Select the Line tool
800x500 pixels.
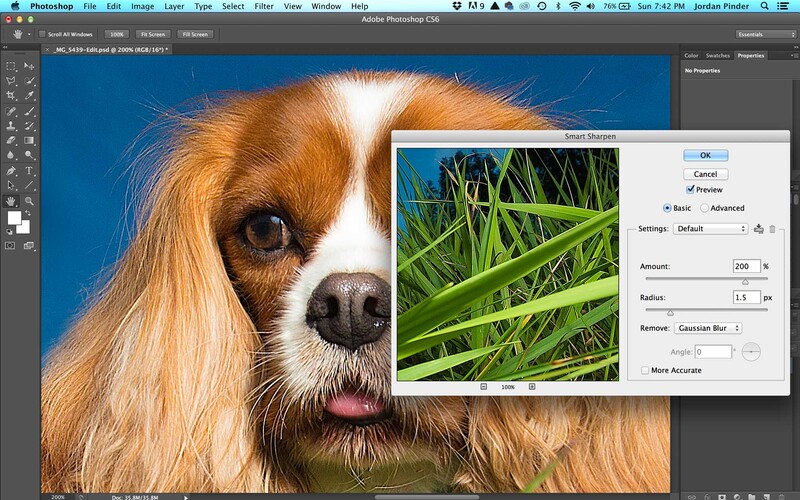(29, 186)
